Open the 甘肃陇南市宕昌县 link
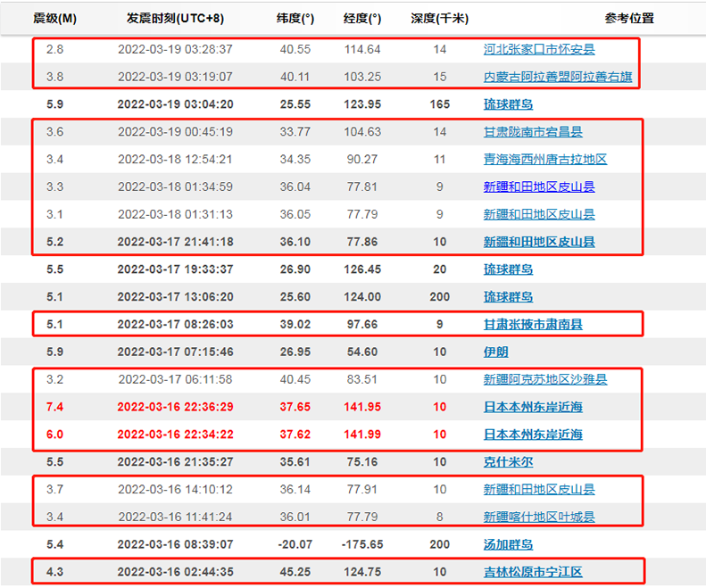The image size is (706, 588). click(533, 132)
